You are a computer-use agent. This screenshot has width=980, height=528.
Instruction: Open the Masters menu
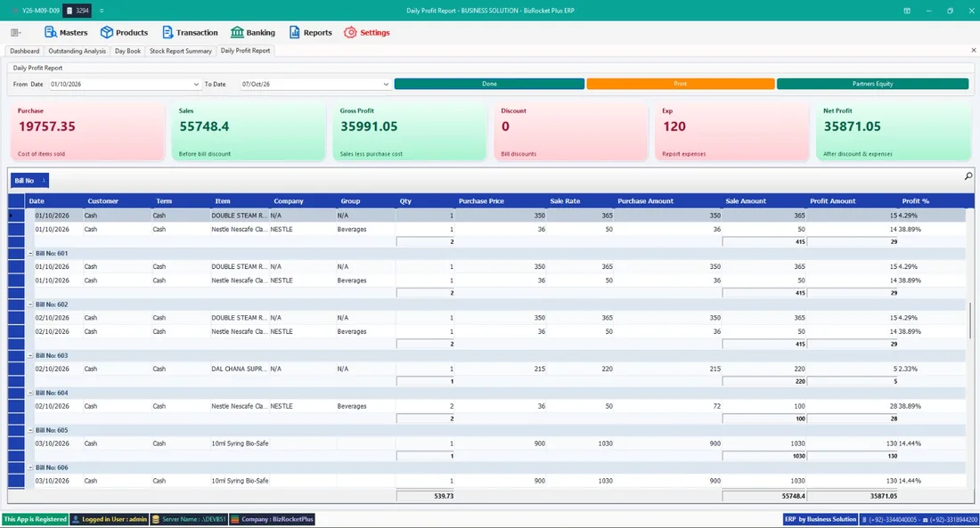(66, 32)
